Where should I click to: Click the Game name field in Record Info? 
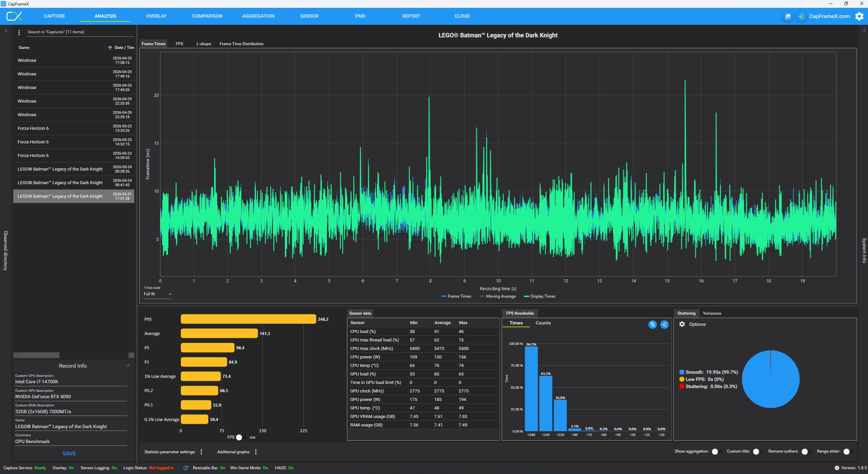[x=71, y=426]
